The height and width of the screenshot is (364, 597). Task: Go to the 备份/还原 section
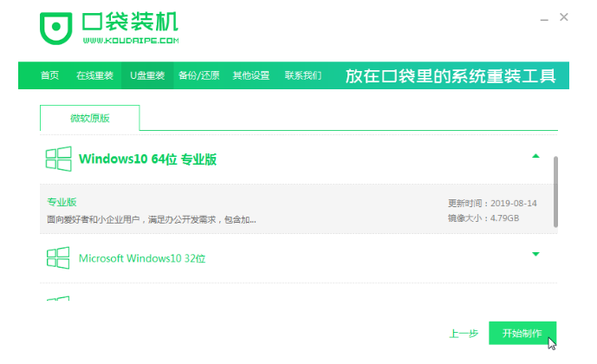pyautogui.click(x=199, y=75)
